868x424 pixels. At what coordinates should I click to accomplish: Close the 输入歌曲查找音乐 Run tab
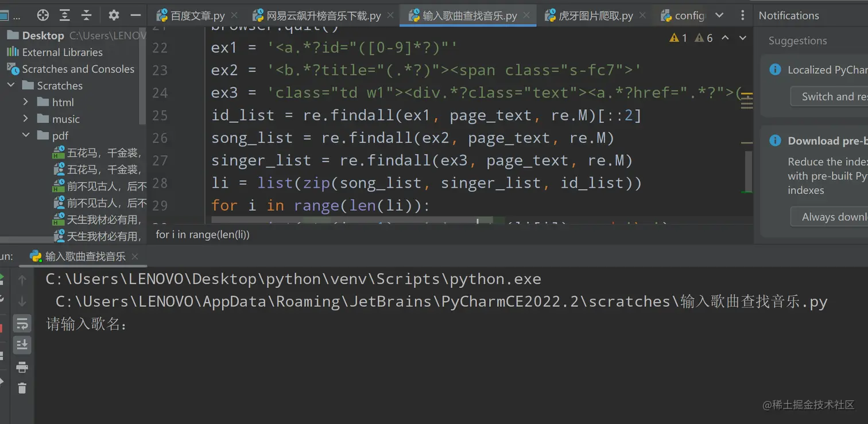coord(135,256)
